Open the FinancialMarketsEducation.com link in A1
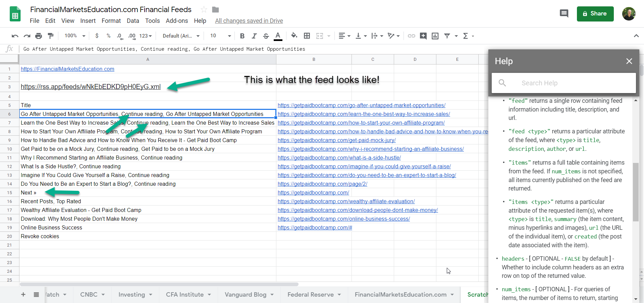The width and height of the screenshot is (644, 303). [x=67, y=69]
